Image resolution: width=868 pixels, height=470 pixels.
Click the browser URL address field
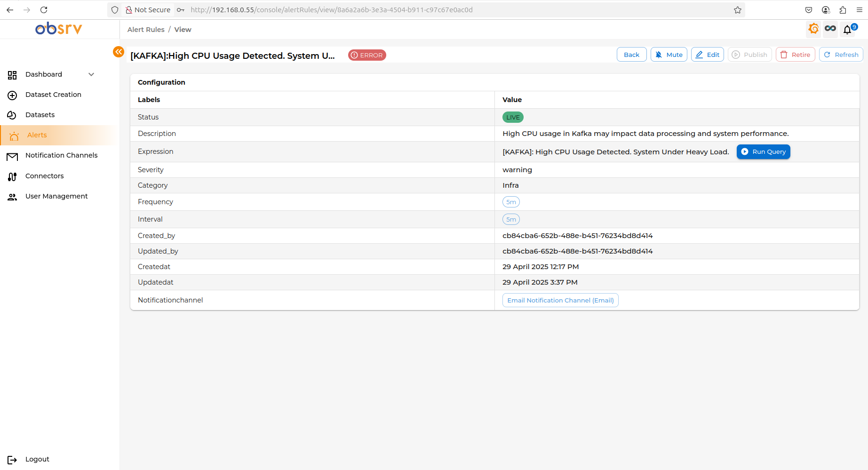(331, 10)
